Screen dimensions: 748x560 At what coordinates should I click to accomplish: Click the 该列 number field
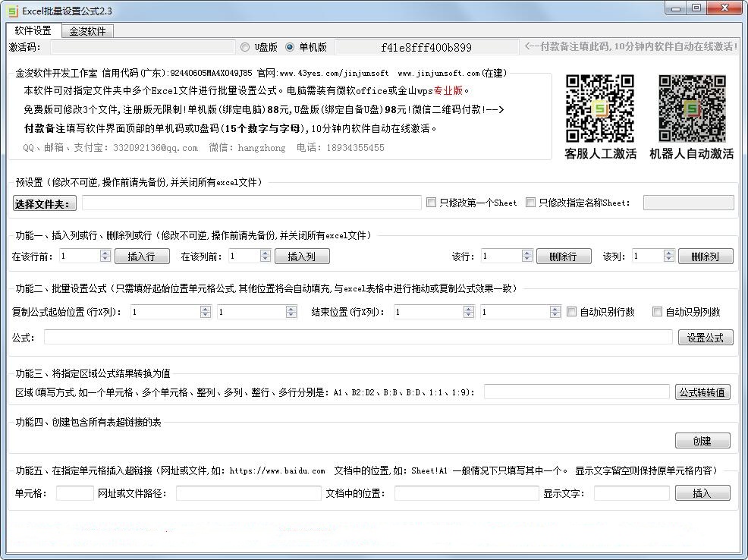(x=648, y=256)
